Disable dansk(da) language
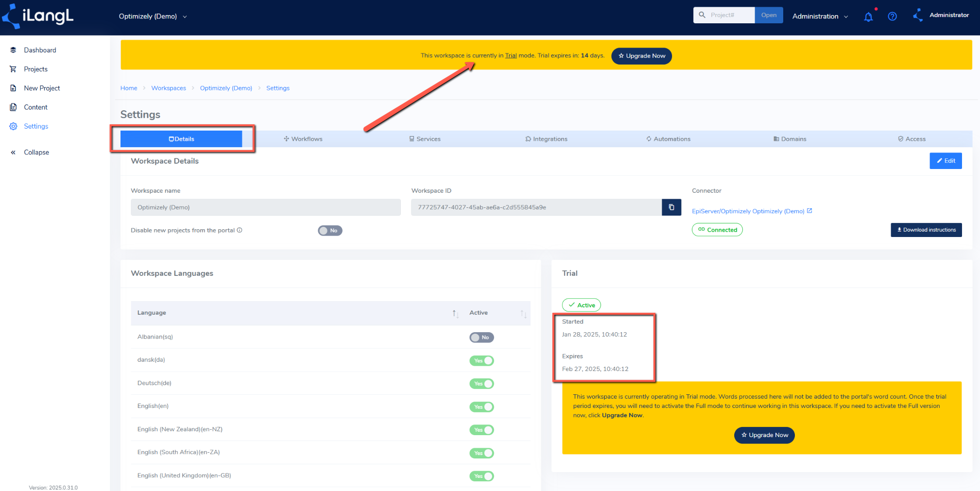This screenshot has width=980, height=491. click(x=481, y=360)
